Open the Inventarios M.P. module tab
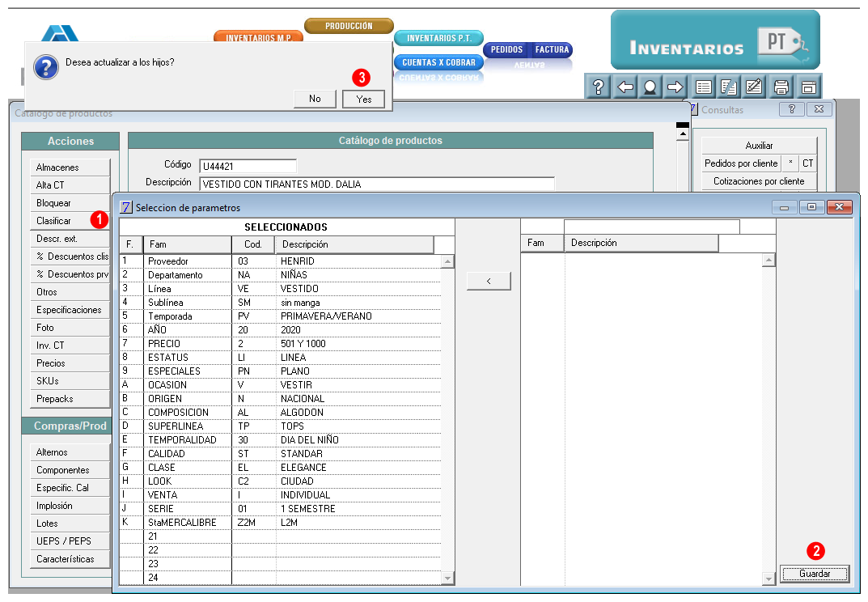Image resolution: width=868 pixels, height=602 pixels. click(259, 37)
